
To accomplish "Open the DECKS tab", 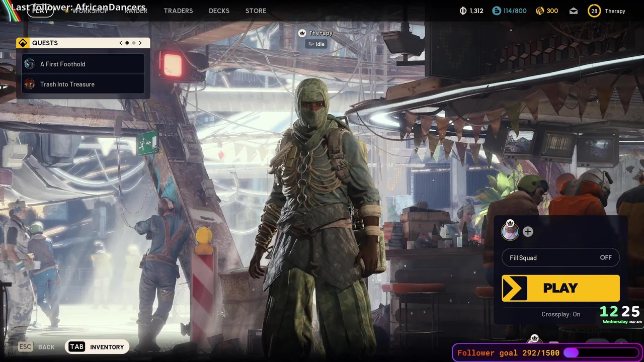I will 219,11.
